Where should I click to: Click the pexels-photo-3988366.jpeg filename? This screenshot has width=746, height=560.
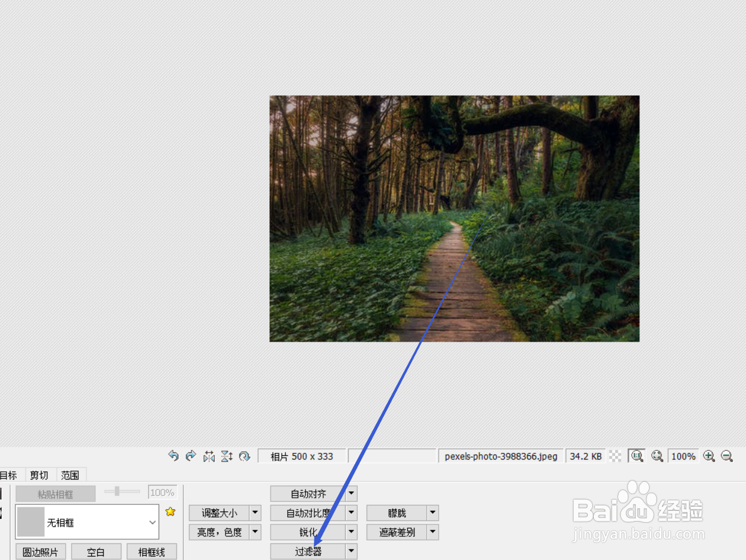[501, 456]
